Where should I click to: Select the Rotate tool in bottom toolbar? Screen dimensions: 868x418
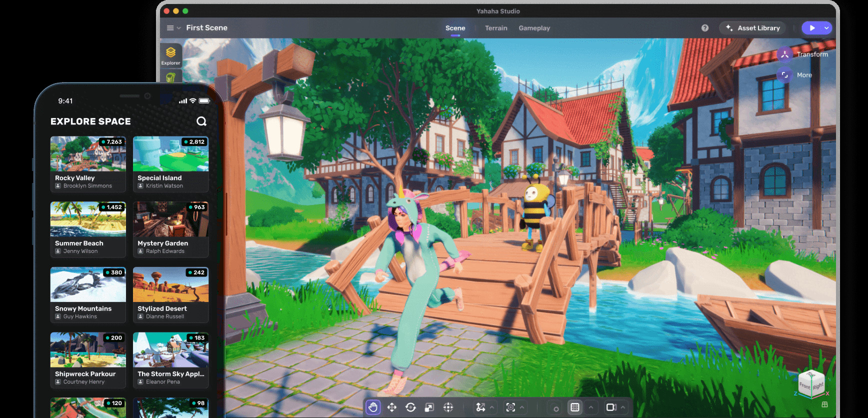coord(410,407)
